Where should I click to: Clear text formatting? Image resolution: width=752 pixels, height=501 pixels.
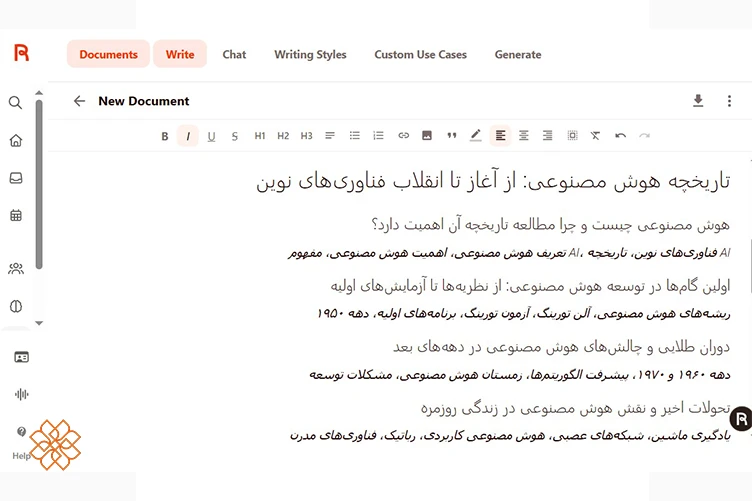pos(595,136)
